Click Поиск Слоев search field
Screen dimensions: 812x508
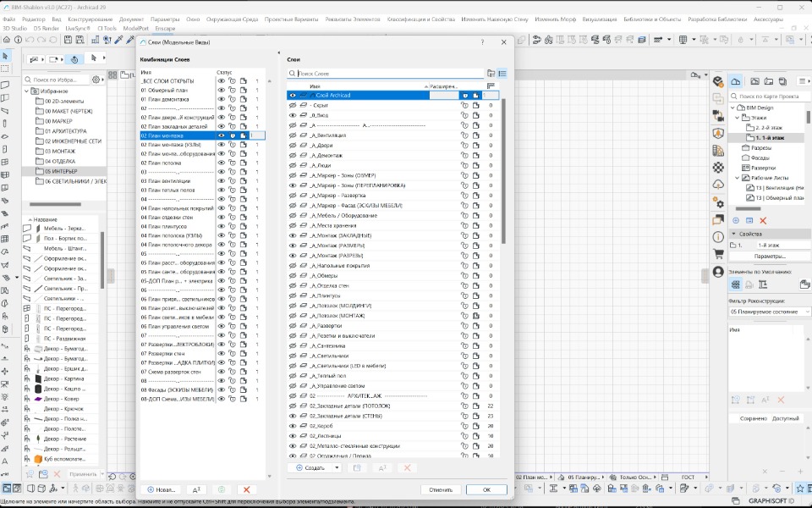pos(386,74)
